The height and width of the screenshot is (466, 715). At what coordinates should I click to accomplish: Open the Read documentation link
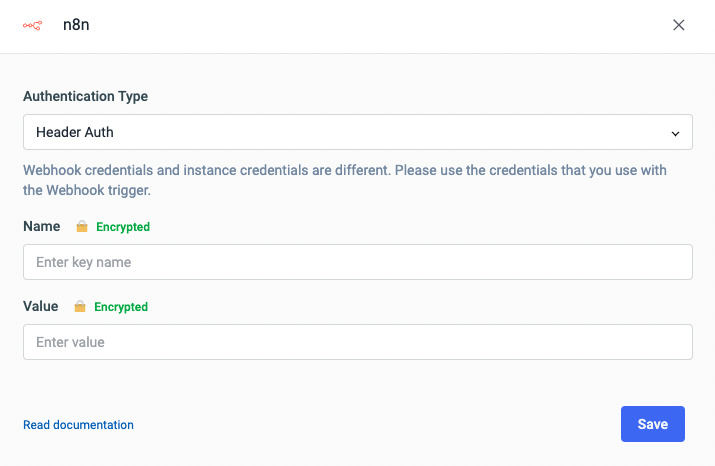(78, 425)
